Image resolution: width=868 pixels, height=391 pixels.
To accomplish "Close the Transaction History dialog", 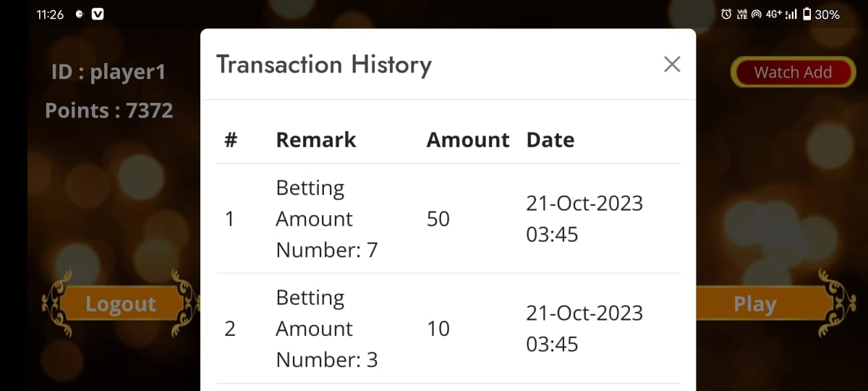I will (x=672, y=64).
